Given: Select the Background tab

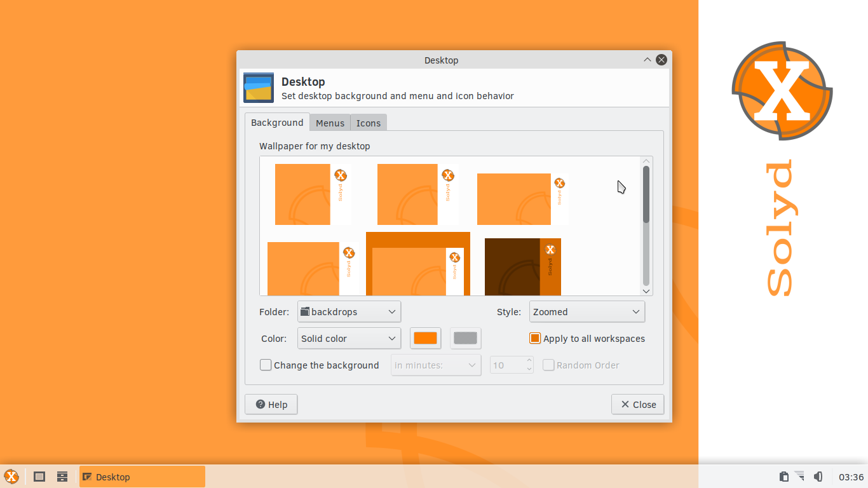Looking at the screenshot, I should click(277, 123).
